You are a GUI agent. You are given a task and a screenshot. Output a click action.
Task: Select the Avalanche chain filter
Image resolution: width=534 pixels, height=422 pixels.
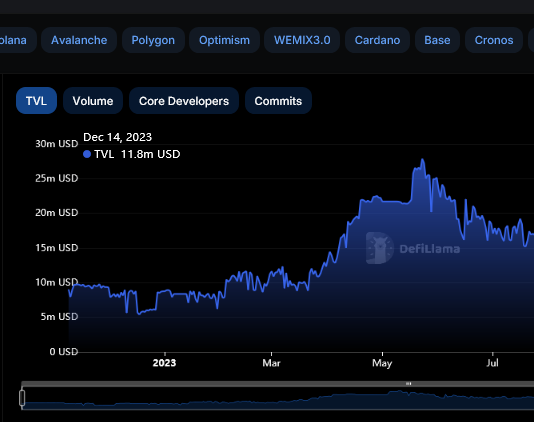click(79, 40)
